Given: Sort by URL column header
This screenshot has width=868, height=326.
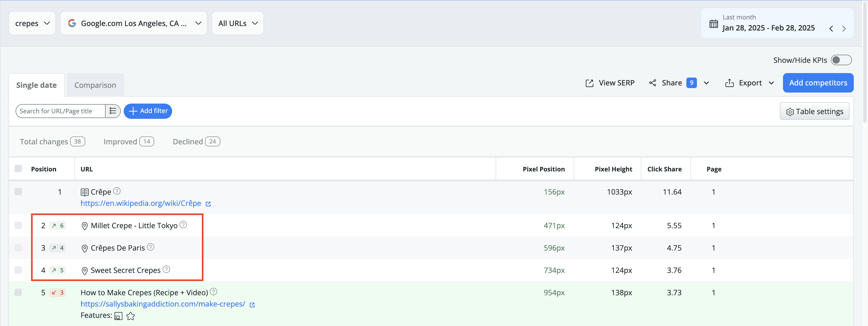Looking at the screenshot, I should coord(87,169).
